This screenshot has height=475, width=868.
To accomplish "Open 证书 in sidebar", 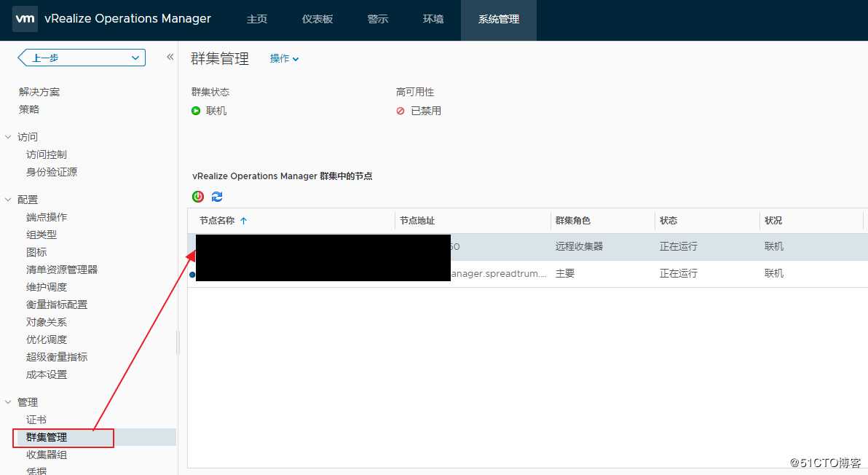I will 36,420.
